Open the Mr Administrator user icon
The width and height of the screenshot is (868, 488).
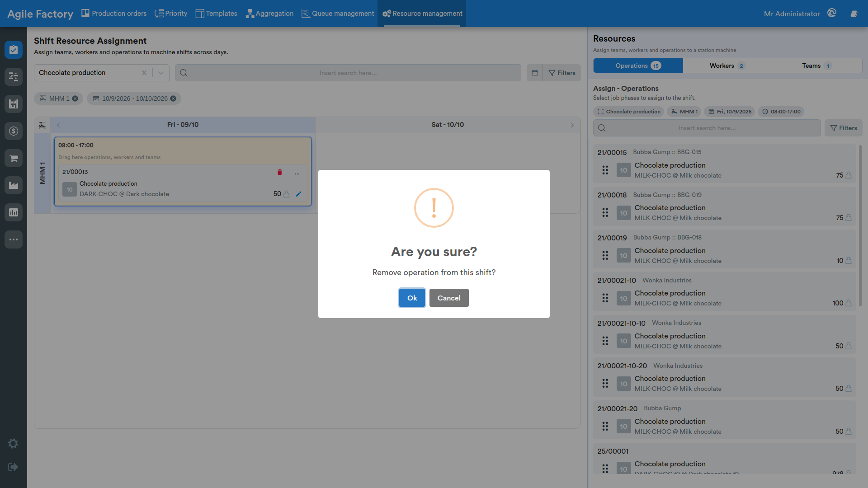click(x=832, y=13)
